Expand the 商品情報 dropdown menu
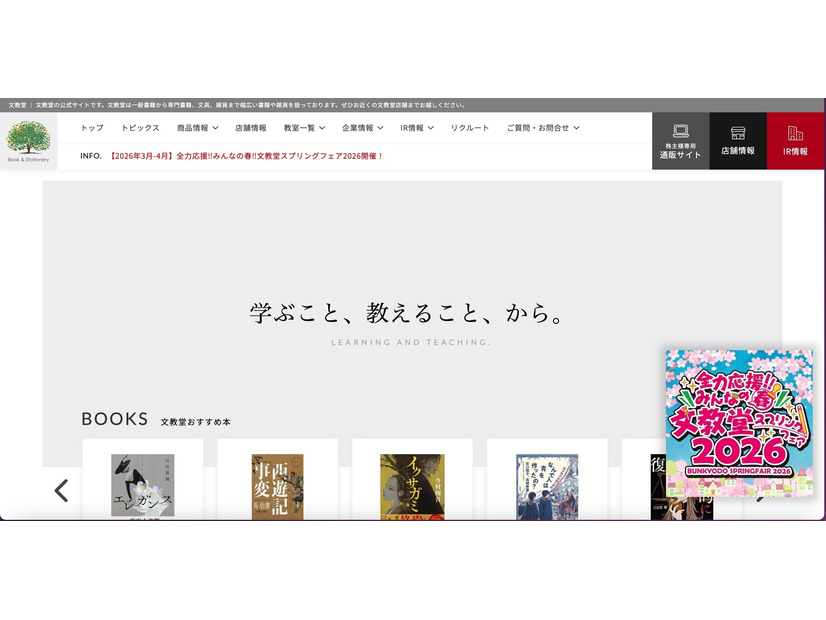The width and height of the screenshot is (826, 620). point(197,128)
